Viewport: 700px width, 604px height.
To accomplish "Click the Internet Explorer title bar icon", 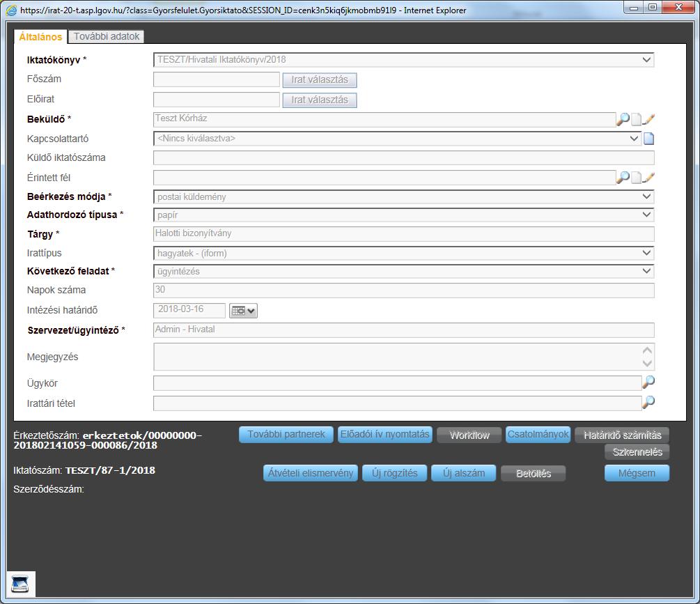I will point(12,10).
